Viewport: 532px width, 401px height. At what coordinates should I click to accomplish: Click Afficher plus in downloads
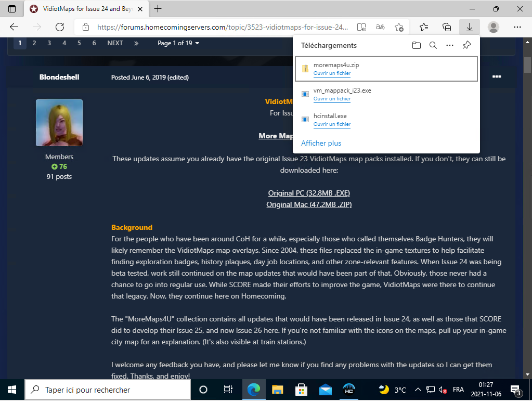coord(321,143)
